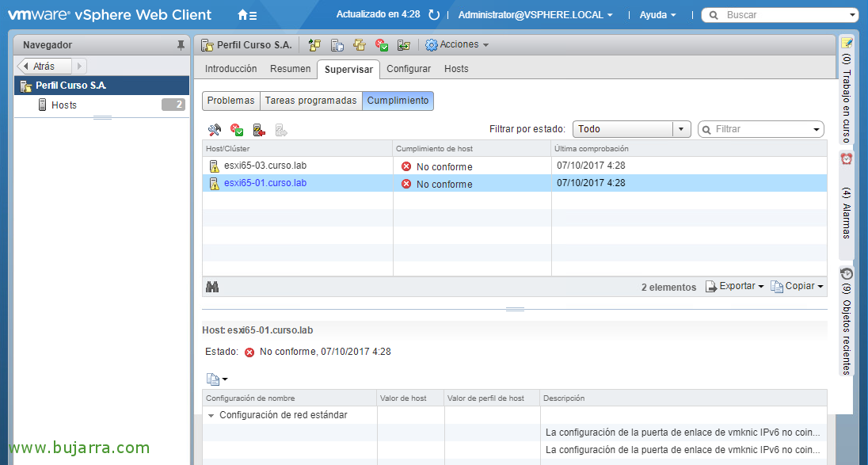
Task: Click No conforme in the esxi65-03 row
Action: coord(444,166)
